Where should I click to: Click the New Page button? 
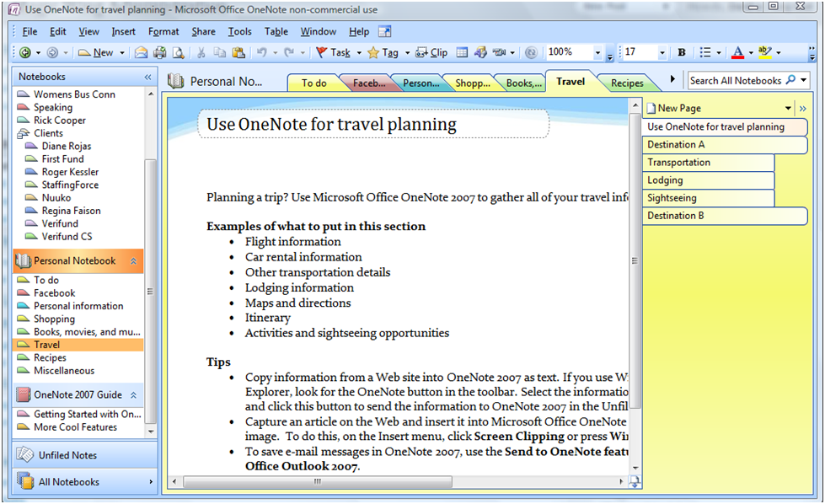673,108
